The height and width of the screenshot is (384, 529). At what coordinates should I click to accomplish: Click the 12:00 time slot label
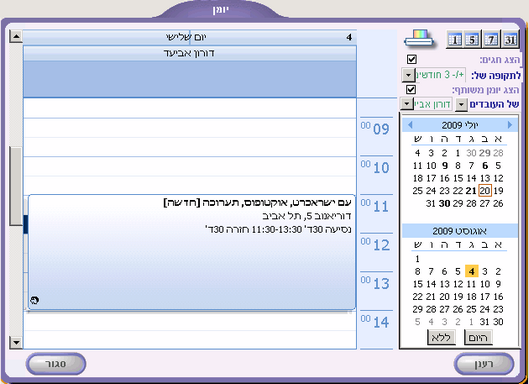pos(375,245)
